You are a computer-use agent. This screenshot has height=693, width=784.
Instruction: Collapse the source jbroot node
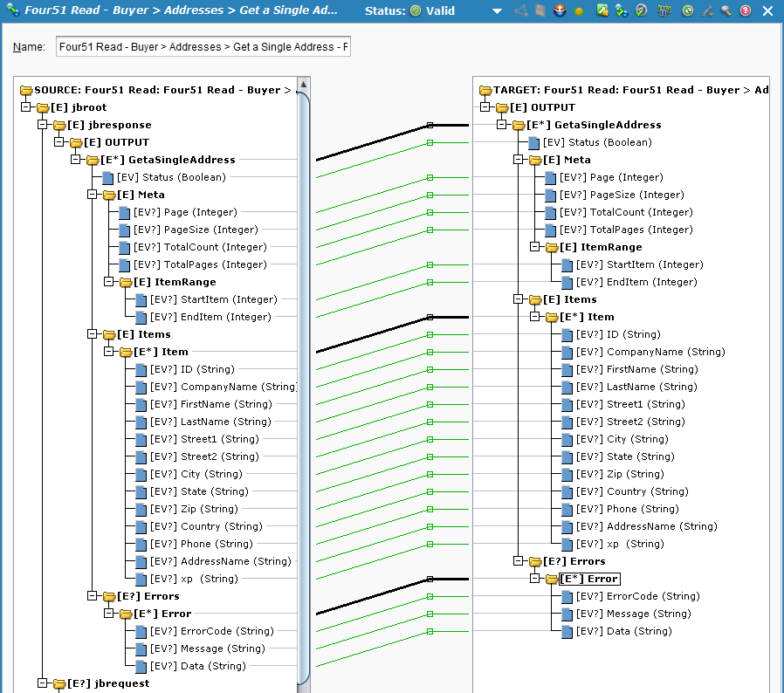click(x=26, y=107)
